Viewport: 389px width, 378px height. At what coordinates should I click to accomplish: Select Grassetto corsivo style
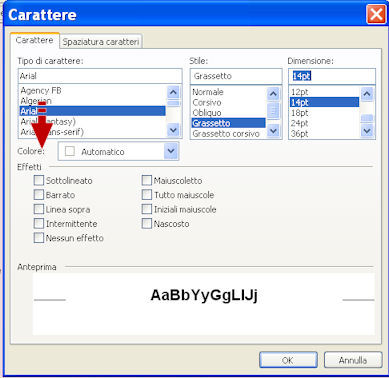pyautogui.click(x=229, y=134)
